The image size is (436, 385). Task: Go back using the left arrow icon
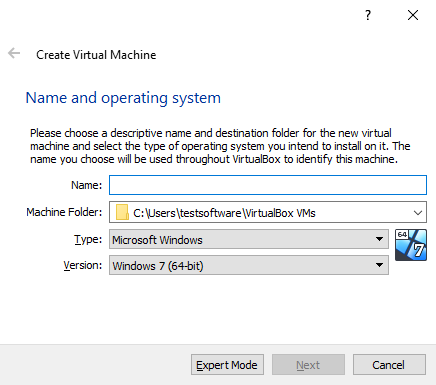pyautogui.click(x=14, y=53)
